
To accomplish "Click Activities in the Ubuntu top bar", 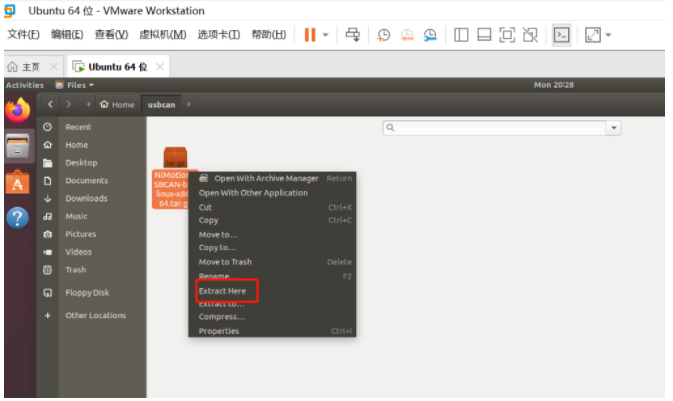I will click(x=24, y=85).
